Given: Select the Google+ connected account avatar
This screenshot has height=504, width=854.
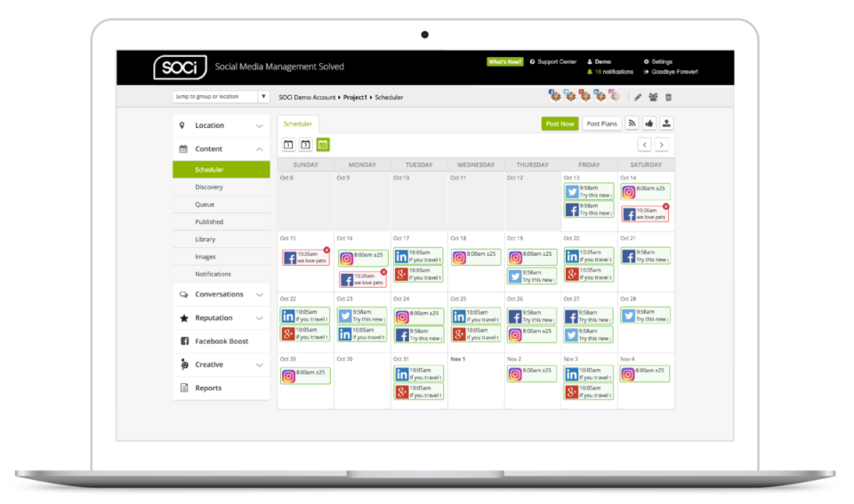Looking at the screenshot, I should click(x=584, y=96).
